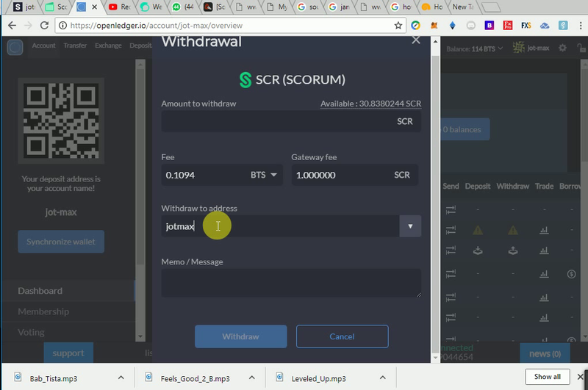Viewport: 588px width, 390px height.
Task: Click the Trade chart icon beside Borrow dollar icon
Action: tap(544, 274)
